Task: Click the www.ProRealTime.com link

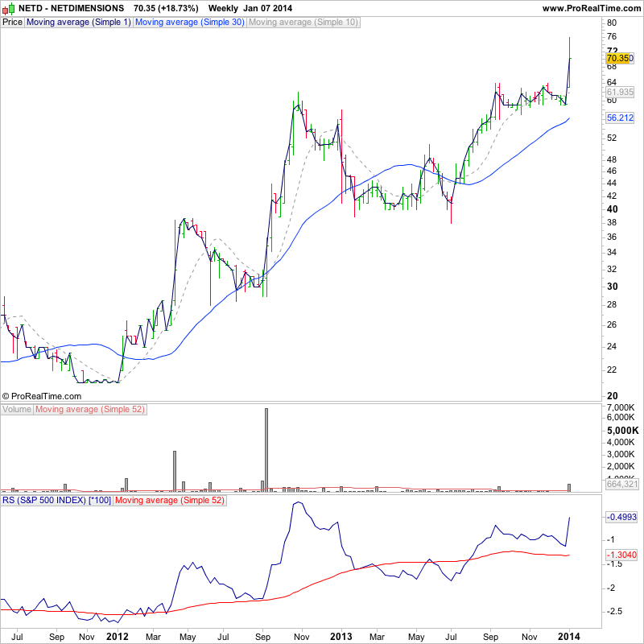Action: click(x=592, y=8)
